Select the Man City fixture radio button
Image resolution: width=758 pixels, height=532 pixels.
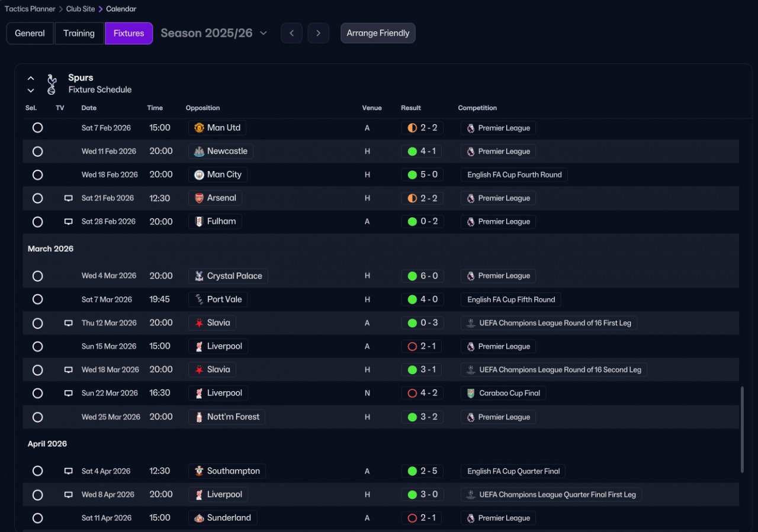(37, 175)
